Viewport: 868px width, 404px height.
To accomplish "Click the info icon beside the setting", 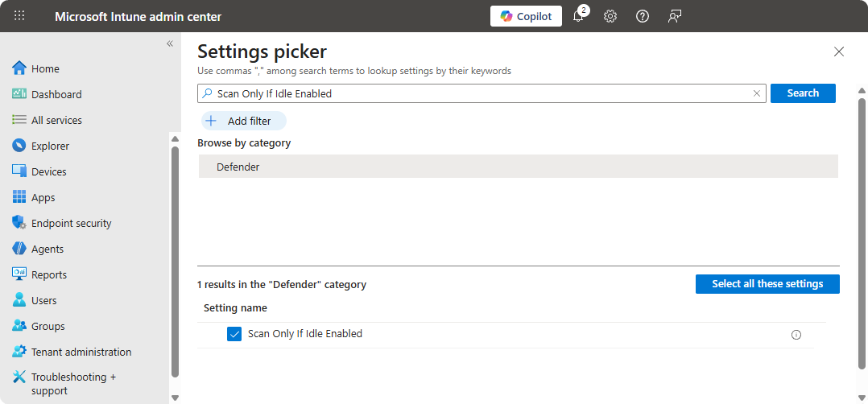I will point(796,335).
